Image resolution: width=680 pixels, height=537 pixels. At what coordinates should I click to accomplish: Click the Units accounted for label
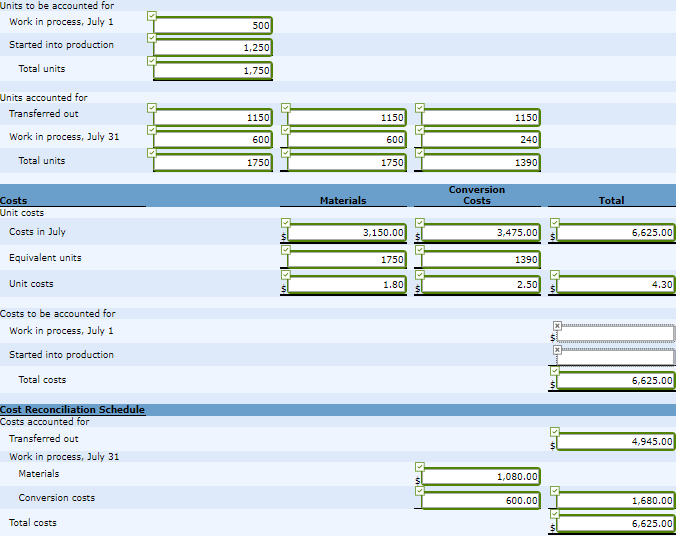43,98
